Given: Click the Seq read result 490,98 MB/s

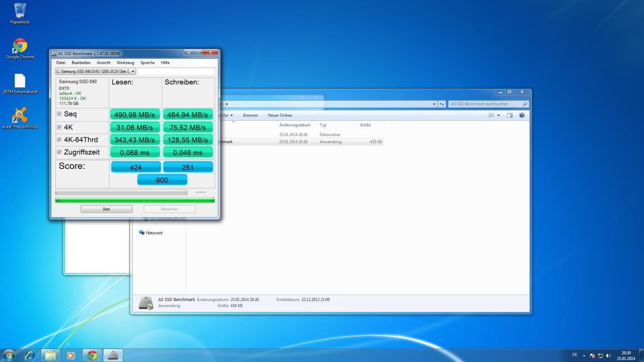Looking at the screenshot, I should click(x=135, y=115).
